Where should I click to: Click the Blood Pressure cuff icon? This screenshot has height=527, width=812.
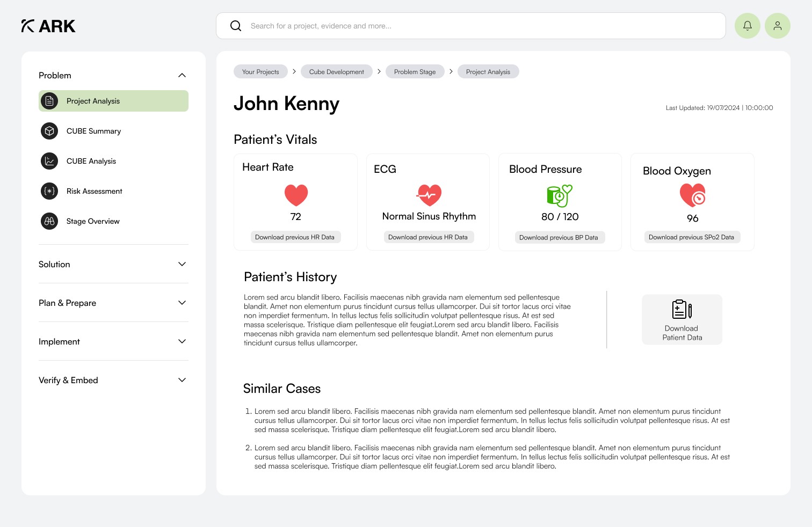560,196
